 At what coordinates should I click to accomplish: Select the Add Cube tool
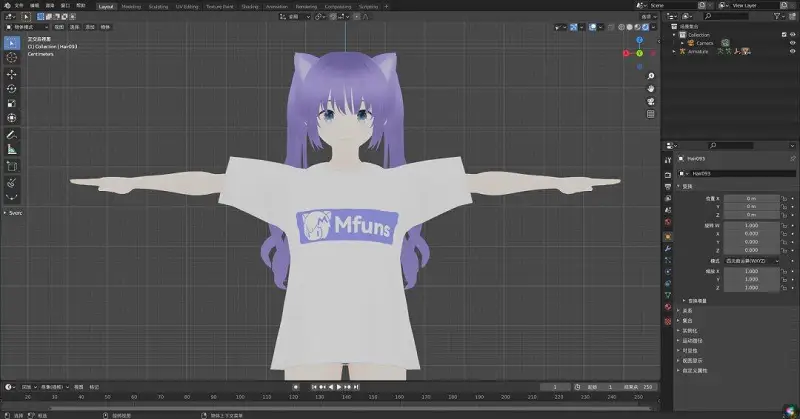click(x=12, y=166)
